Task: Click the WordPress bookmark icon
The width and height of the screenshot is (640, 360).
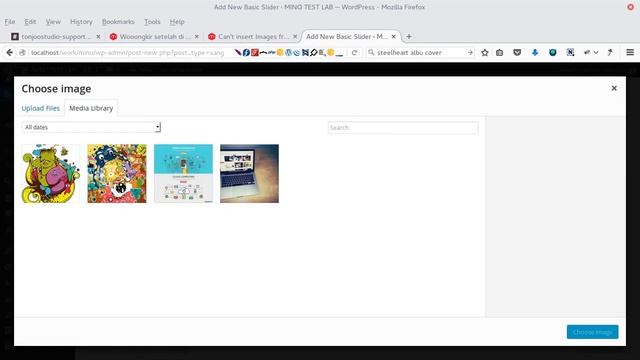Action: pos(289,52)
